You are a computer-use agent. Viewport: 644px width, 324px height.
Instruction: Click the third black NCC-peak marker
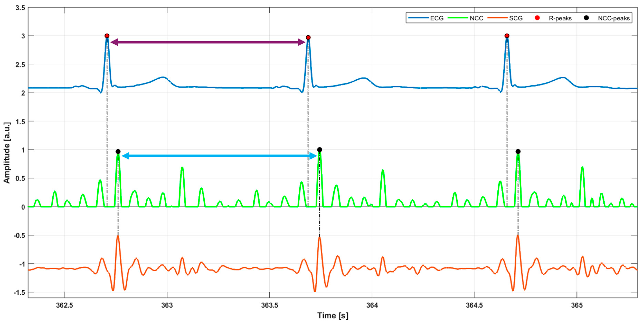(518, 151)
